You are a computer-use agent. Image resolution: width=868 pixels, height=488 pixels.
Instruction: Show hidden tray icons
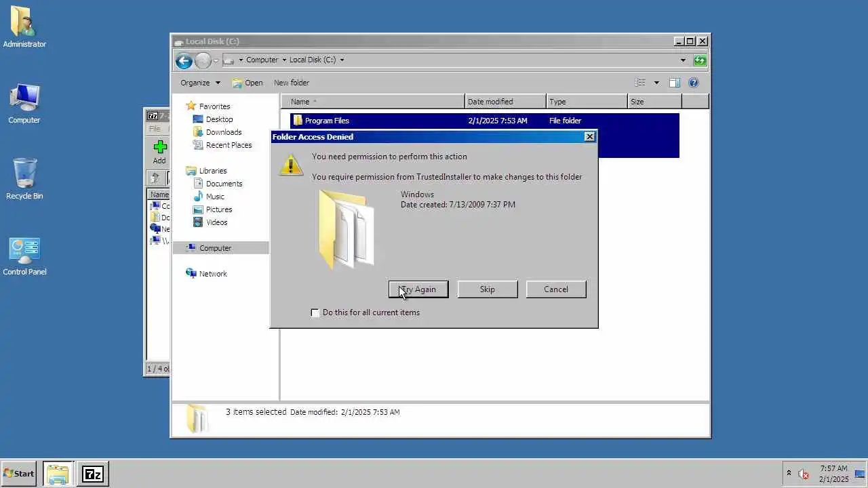(789, 473)
